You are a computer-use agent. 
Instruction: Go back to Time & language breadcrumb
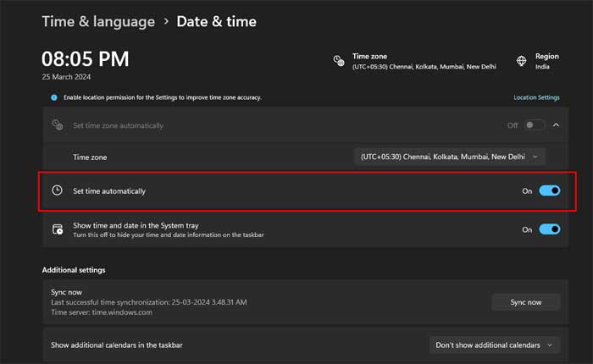coord(98,21)
